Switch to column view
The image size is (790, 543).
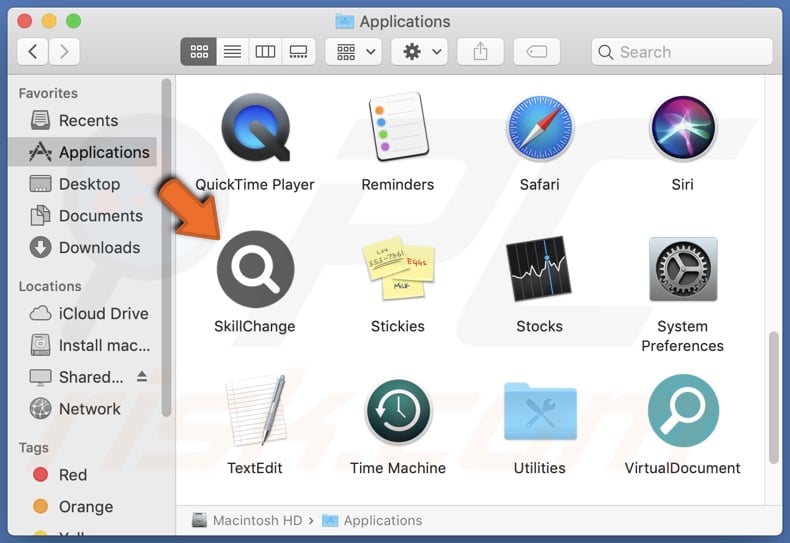click(265, 51)
